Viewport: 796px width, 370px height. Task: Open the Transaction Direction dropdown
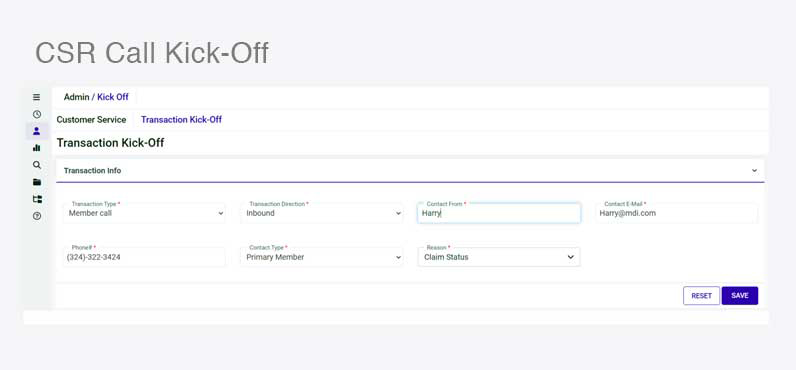(322, 213)
